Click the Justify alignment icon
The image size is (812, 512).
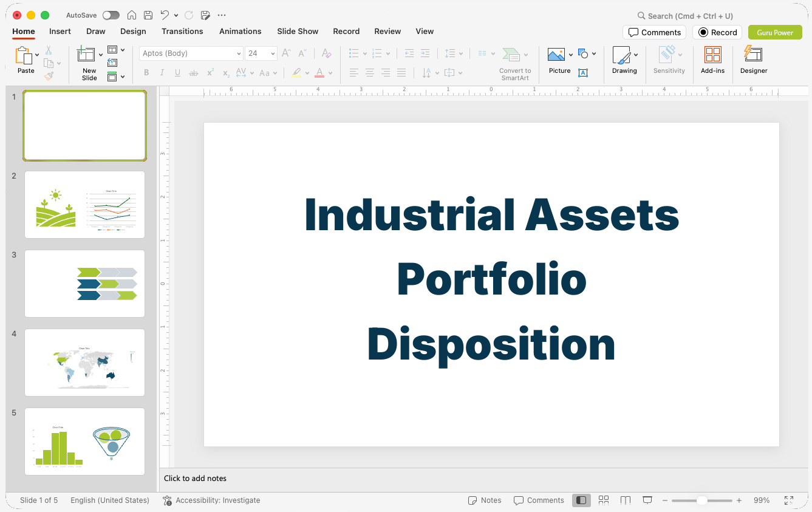[401, 73]
